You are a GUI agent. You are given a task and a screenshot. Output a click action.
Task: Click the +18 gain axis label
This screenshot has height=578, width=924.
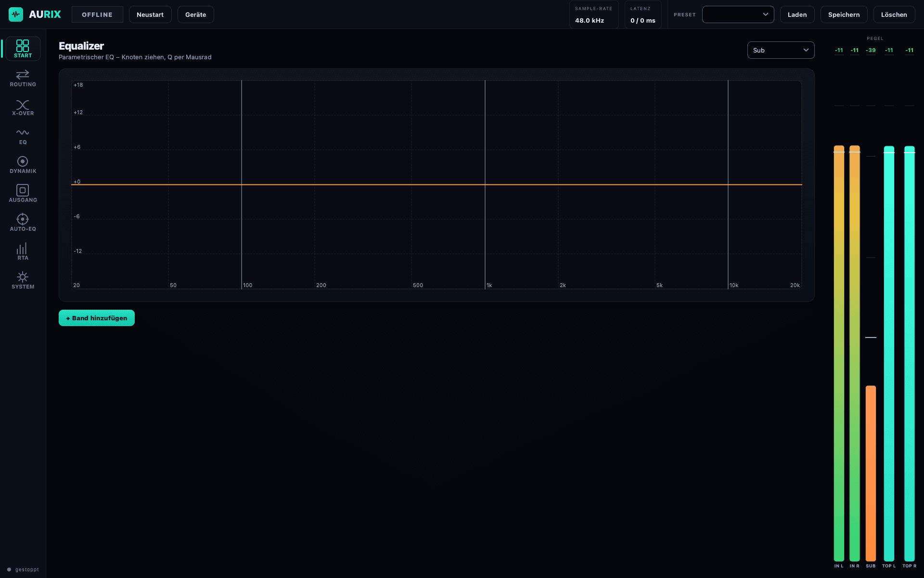(x=78, y=85)
